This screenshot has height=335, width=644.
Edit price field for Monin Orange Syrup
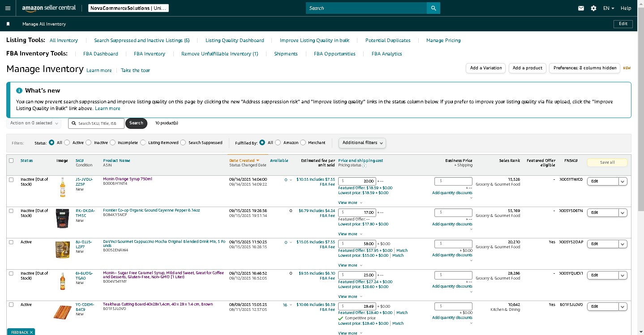point(357,181)
